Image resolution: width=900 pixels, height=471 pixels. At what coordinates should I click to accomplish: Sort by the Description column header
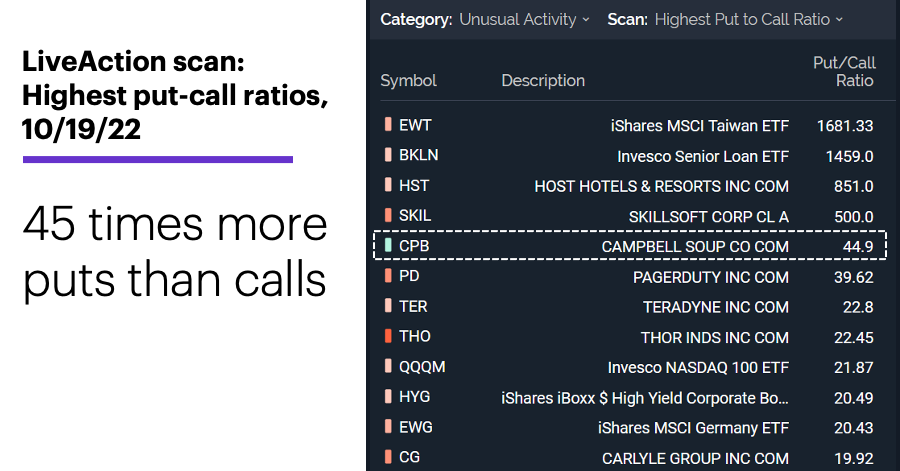point(543,80)
